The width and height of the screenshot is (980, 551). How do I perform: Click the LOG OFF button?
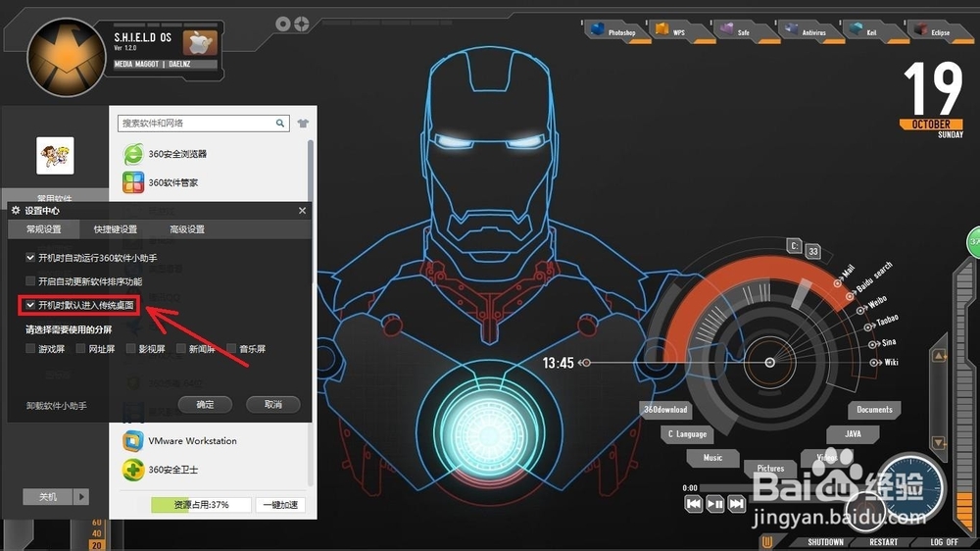(944, 542)
